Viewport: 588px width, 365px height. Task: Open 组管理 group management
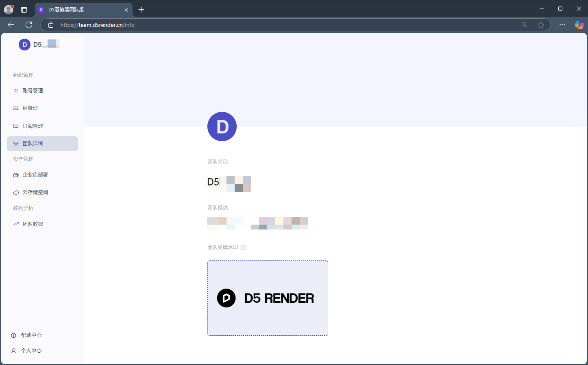(42, 108)
